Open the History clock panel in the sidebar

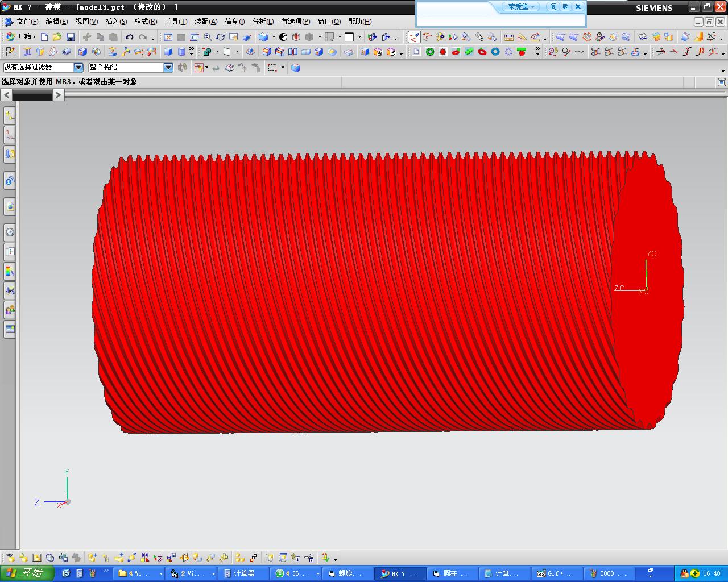(10, 232)
